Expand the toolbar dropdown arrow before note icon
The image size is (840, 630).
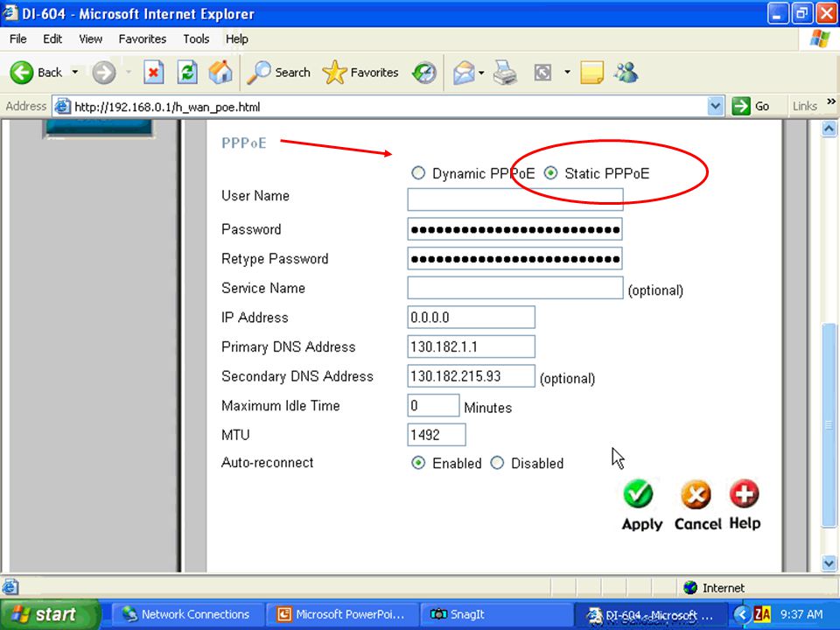tap(567, 72)
